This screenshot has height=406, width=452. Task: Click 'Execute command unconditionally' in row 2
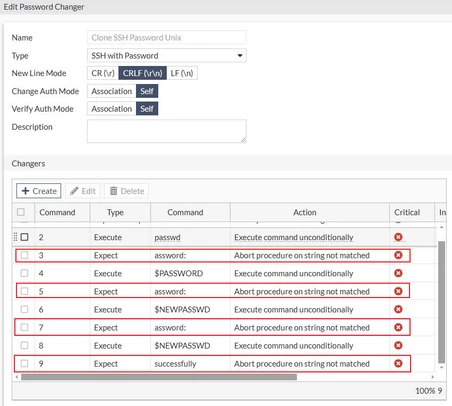(294, 237)
